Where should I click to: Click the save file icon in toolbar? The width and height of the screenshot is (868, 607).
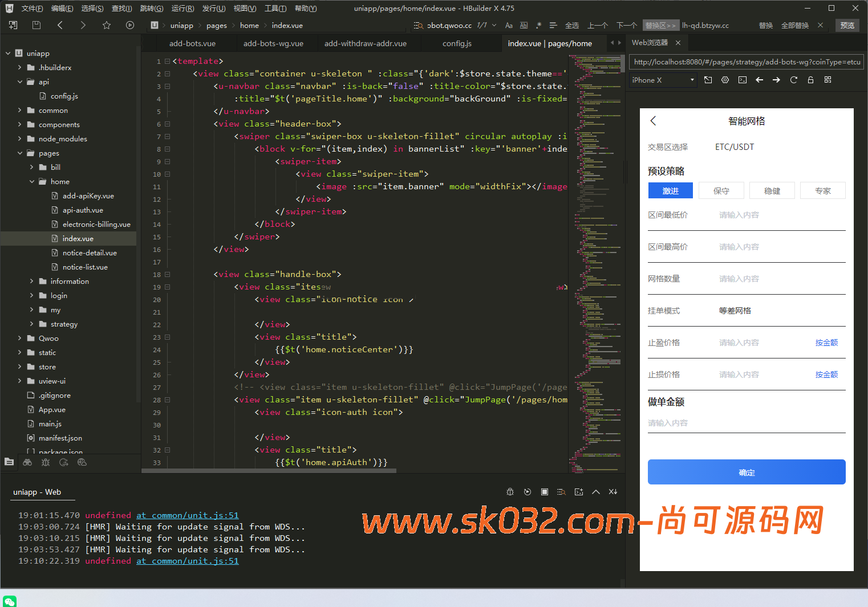click(36, 25)
